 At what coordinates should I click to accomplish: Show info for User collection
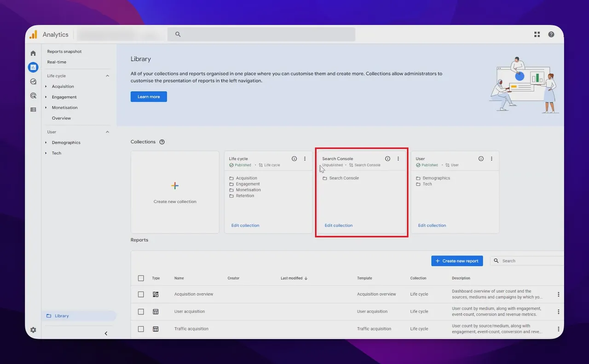[481, 159]
